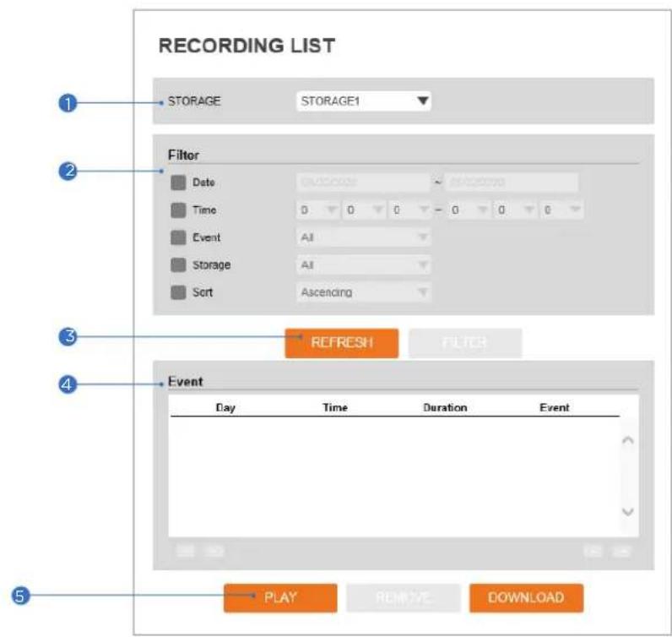Image resolution: width=672 pixels, height=637 pixels.
Task: Click the Day column header
Action: pyautogui.click(x=225, y=407)
